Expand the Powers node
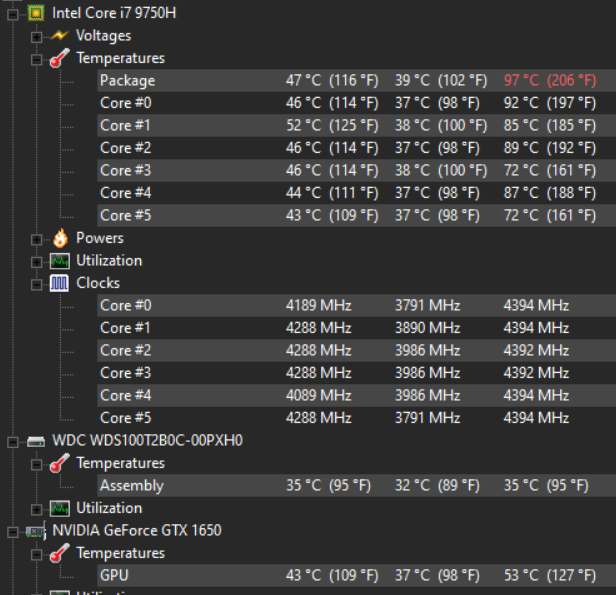The width and height of the screenshot is (616, 595). coord(36,240)
